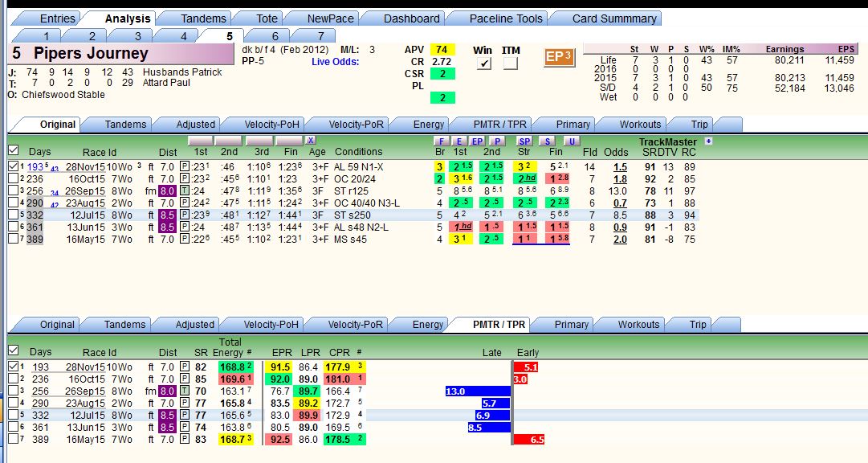Click jockey name Husbands Patrick
This screenshot has height=463, width=868.
[182, 72]
